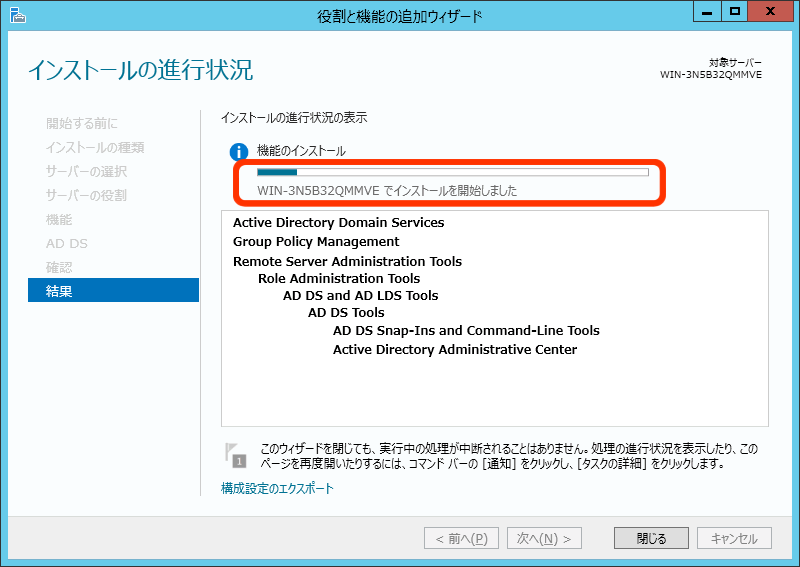The width and height of the screenshot is (800, 567).
Task: Click the AD DS Tools entry
Action: (346, 312)
